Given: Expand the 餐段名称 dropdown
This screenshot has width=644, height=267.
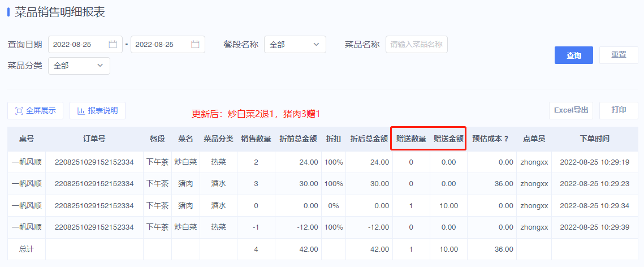Looking at the screenshot, I should [x=295, y=44].
